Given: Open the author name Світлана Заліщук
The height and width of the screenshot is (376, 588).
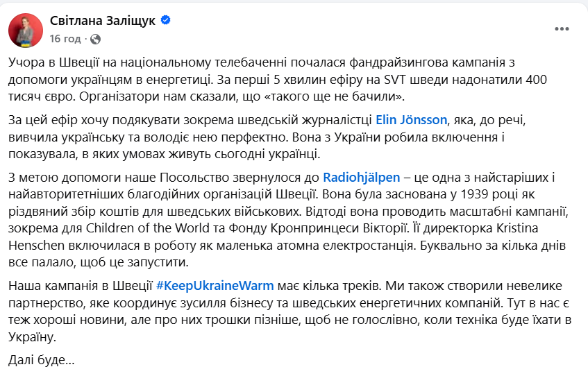Looking at the screenshot, I should [102, 21].
